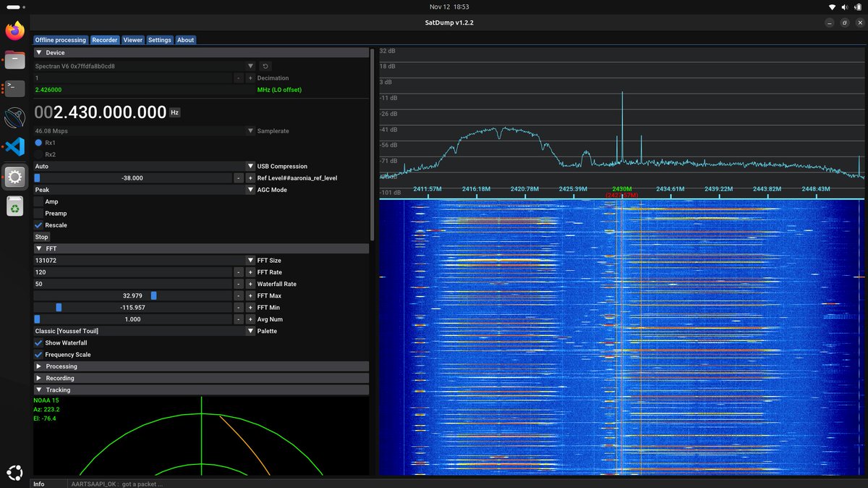Increase FFT Rate with plus button
The width and height of the screenshot is (868, 488).
pyautogui.click(x=250, y=272)
